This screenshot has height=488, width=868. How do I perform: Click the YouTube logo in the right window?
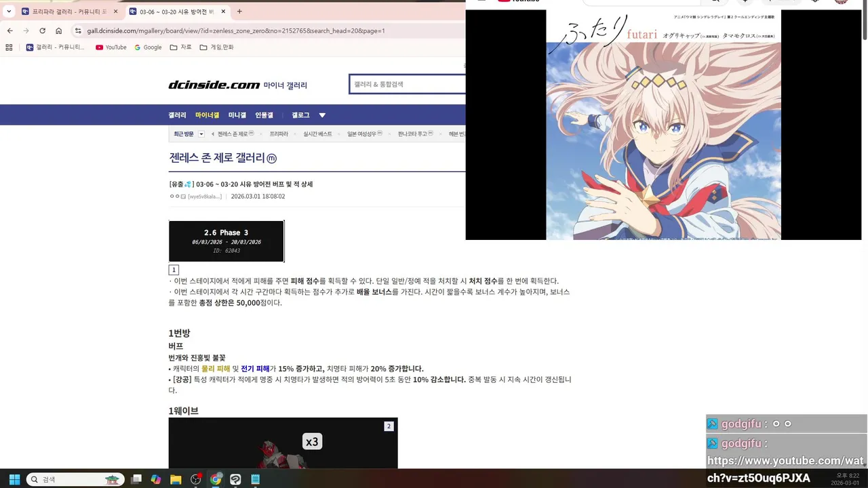(519, 1)
